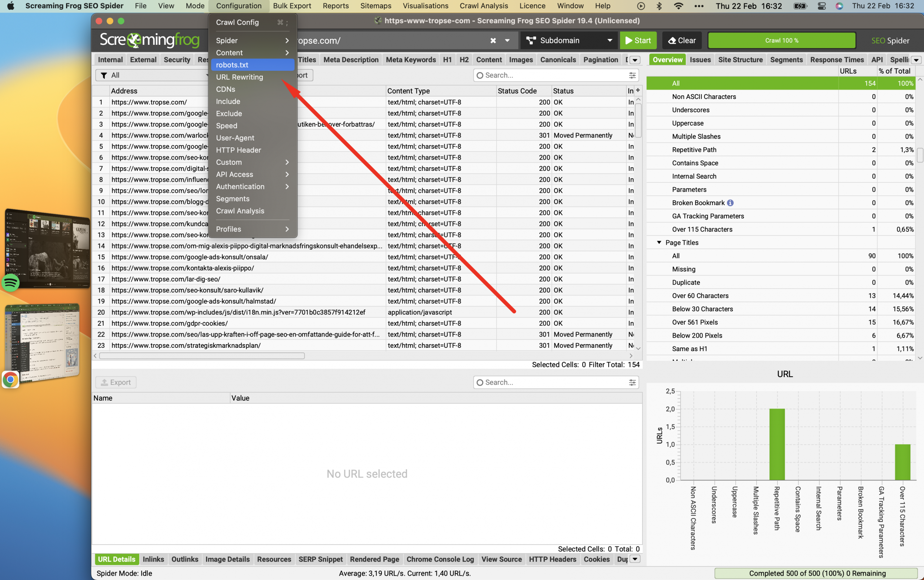Click the clear URL X icon
The height and width of the screenshot is (580, 924).
pyautogui.click(x=493, y=40)
